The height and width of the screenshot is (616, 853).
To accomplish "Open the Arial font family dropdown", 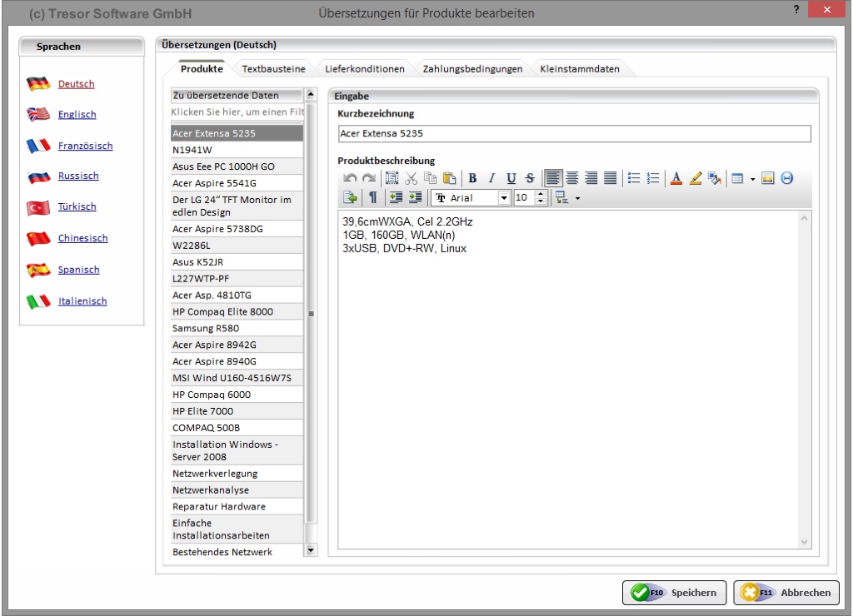I will tap(504, 198).
